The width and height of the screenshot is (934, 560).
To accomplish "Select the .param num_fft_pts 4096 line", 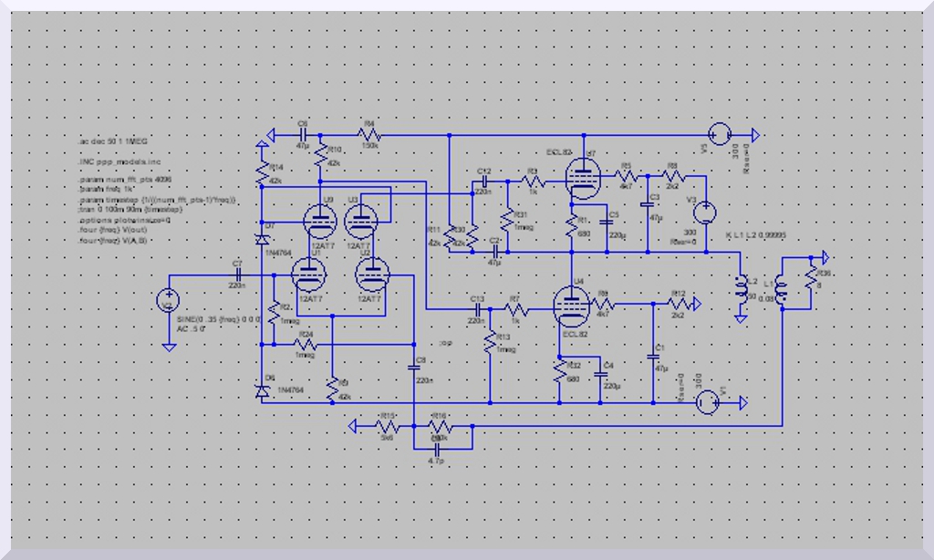I will click(x=125, y=181).
